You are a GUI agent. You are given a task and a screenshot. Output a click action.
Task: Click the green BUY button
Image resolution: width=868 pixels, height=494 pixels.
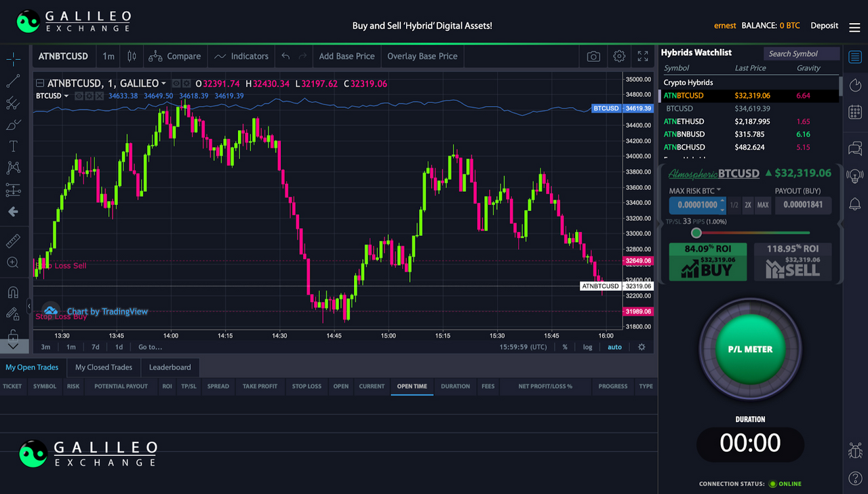pos(708,262)
